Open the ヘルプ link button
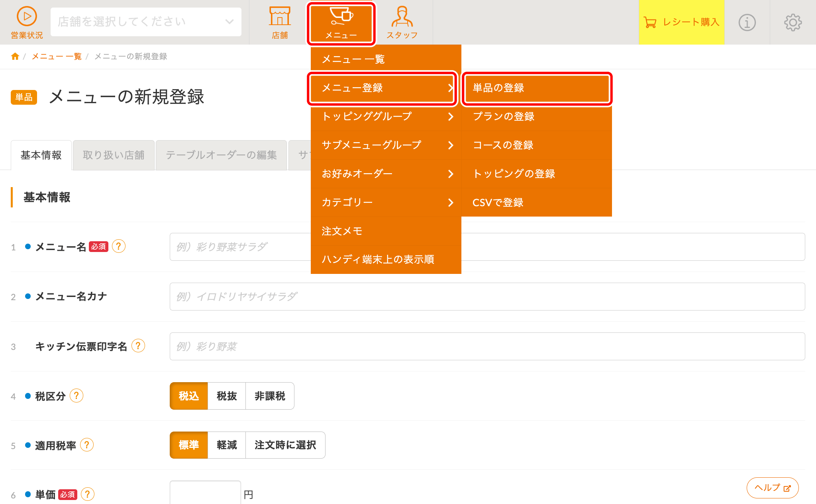The image size is (816, 504). 773,488
